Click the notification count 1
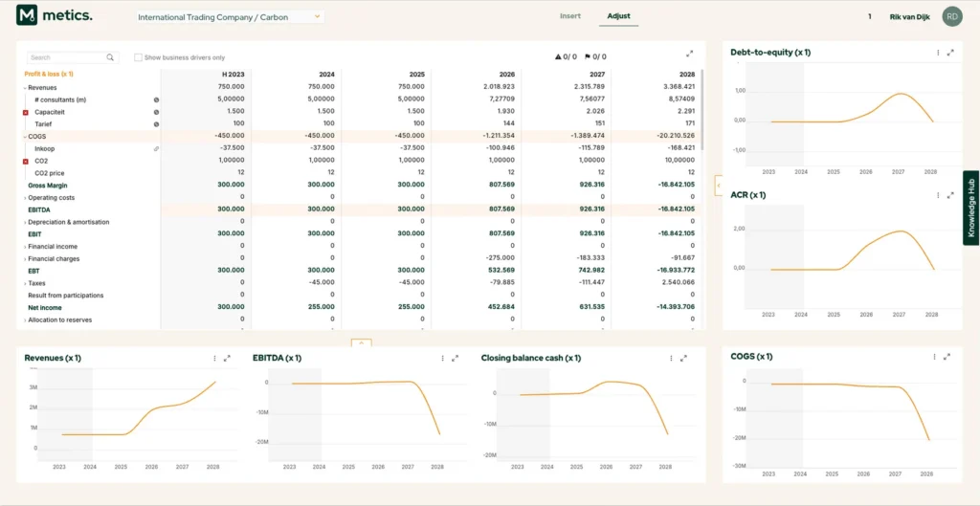Screen dimensions: 980x506 point(869,17)
